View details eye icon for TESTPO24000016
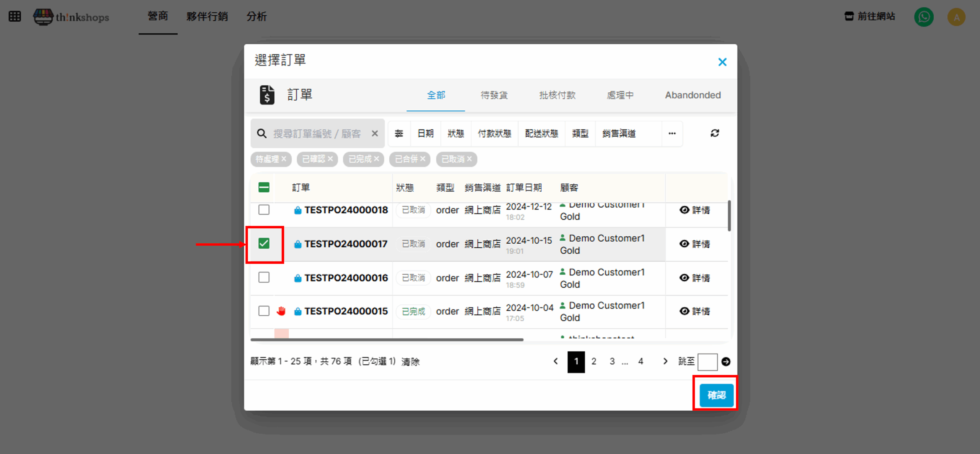 [x=684, y=277]
